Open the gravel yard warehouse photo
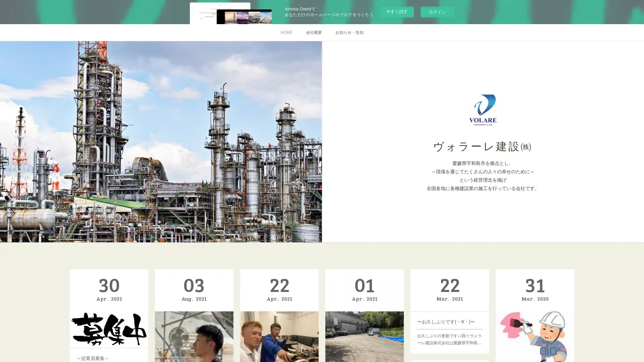Image resolution: width=644 pixels, height=362 pixels. point(365,337)
